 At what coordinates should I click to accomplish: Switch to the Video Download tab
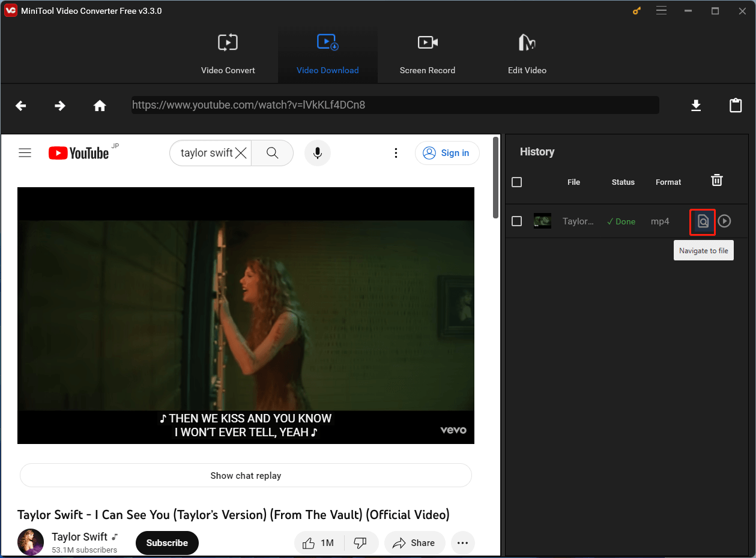[328, 56]
